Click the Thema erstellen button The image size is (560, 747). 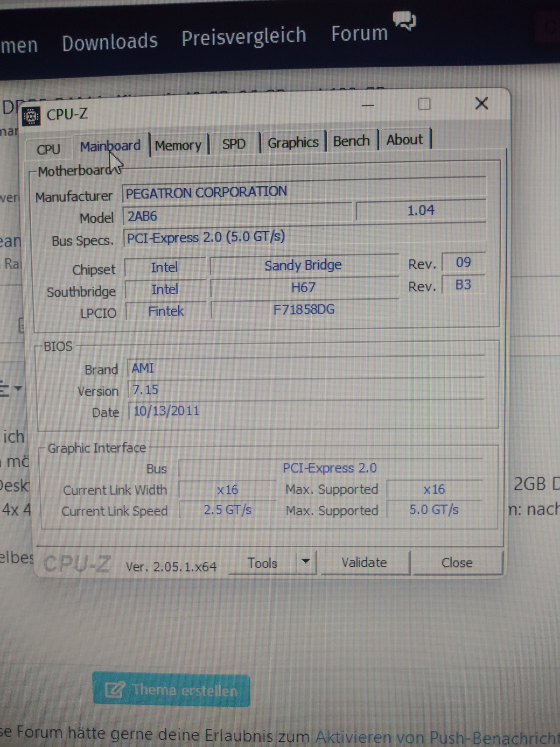171,690
